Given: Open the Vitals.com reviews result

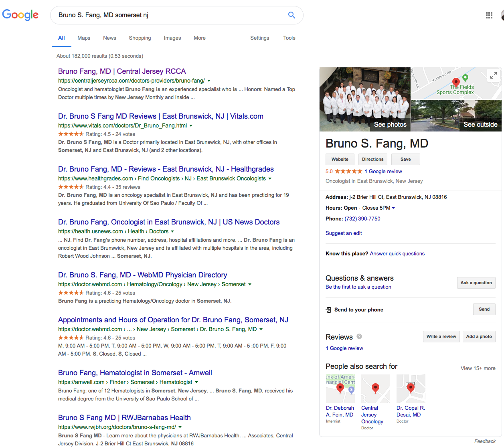Looking at the screenshot, I should (x=161, y=116).
